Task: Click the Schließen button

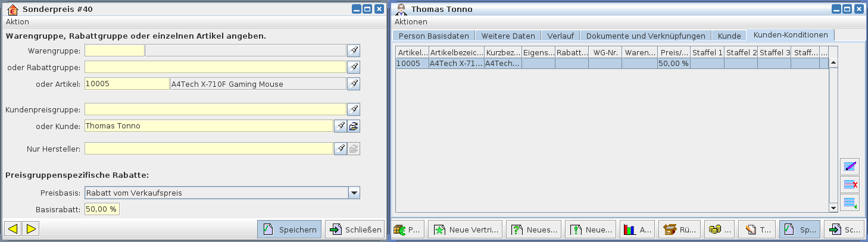Action: [x=355, y=230]
